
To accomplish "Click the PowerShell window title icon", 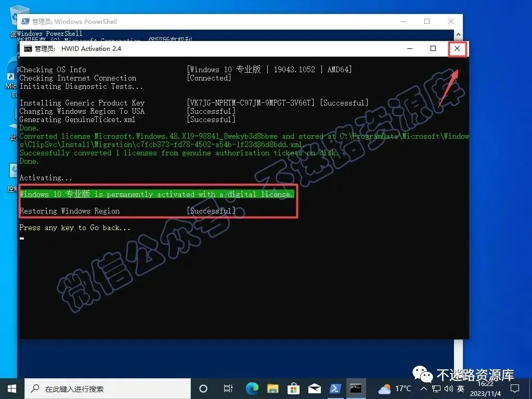I will (25, 22).
